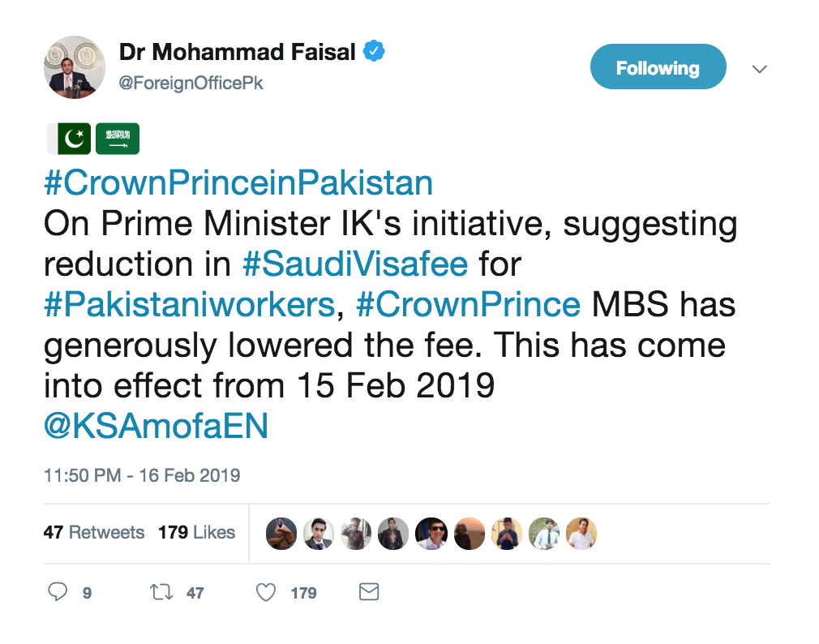Image resolution: width=819 pixels, height=644 pixels.
Task: Expand the tweet options chevron
Action: [760, 70]
